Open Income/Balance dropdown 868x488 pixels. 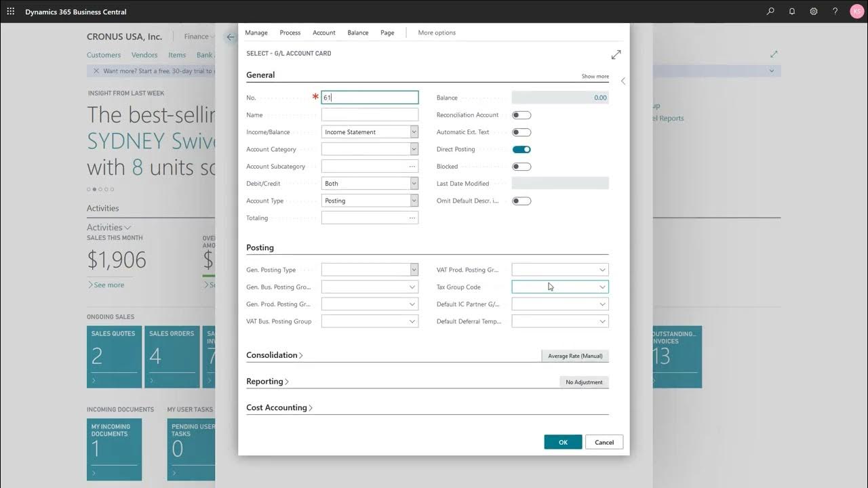pos(414,132)
